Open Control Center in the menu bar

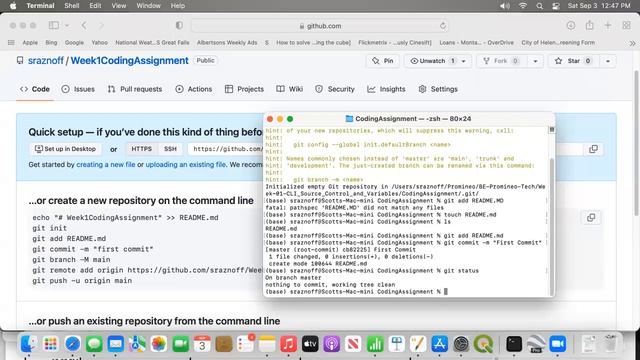click(556, 6)
